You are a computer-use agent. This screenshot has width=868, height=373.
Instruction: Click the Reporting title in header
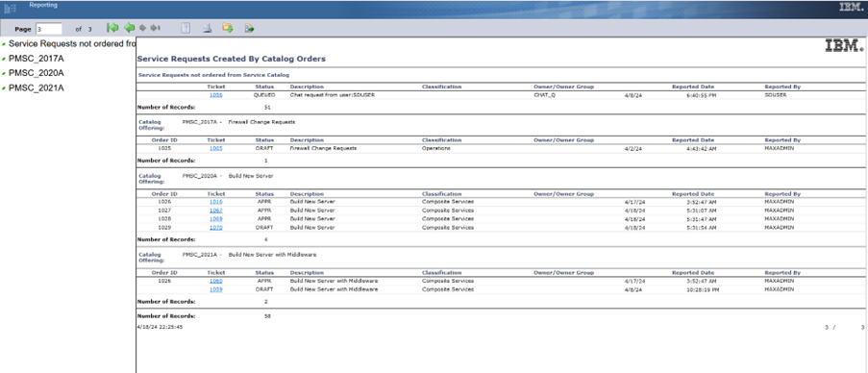pyautogui.click(x=43, y=5)
